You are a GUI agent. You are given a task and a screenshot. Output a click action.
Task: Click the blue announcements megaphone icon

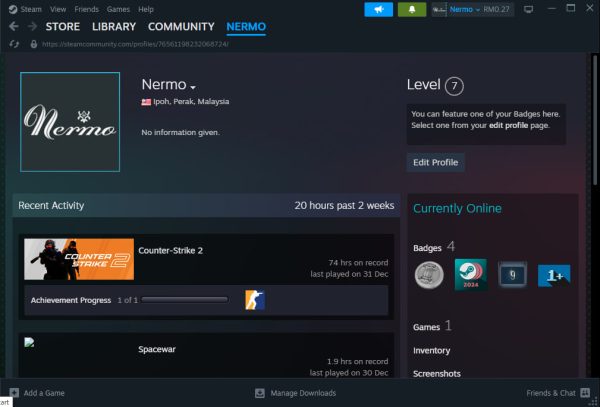tap(379, 9)
